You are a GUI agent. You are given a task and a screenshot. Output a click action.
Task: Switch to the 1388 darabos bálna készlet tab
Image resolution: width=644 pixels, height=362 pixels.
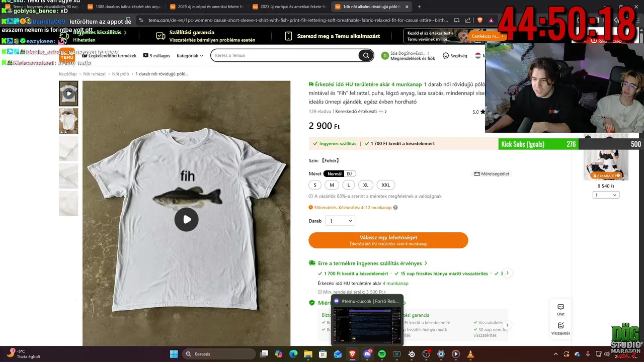click(123, 7)
